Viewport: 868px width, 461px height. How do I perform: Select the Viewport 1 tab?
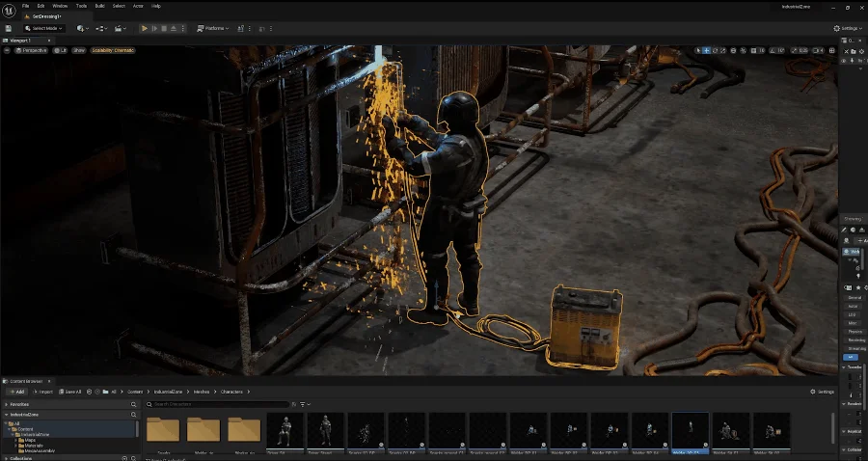(x=22, y=41)
